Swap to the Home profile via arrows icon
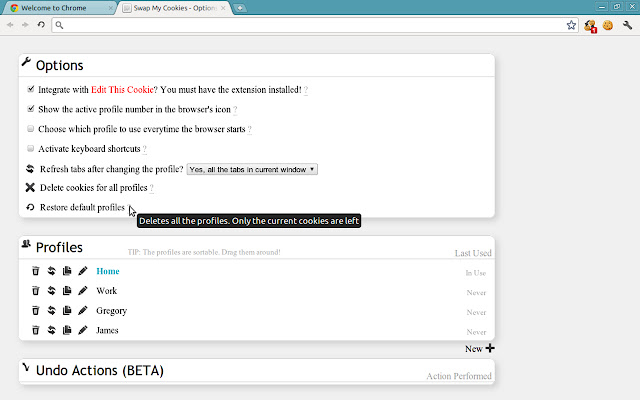 (51, 271)
